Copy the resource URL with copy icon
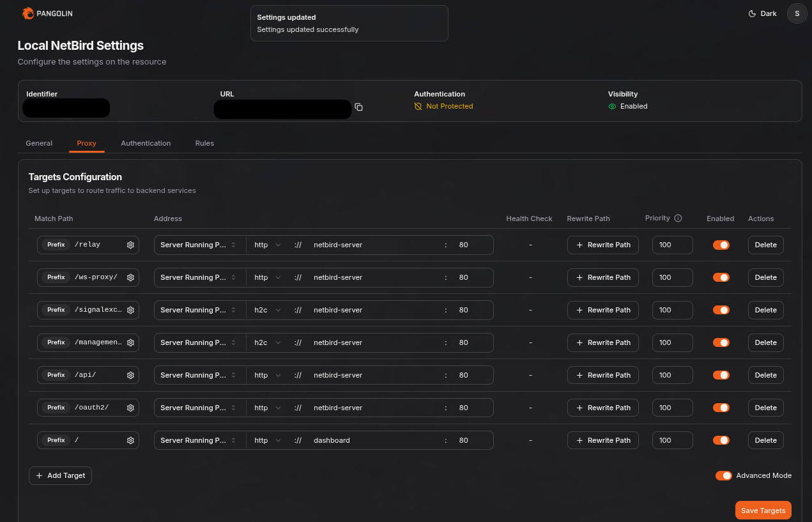The width and height of the screenshot is (812, 522). coord(359,107)
